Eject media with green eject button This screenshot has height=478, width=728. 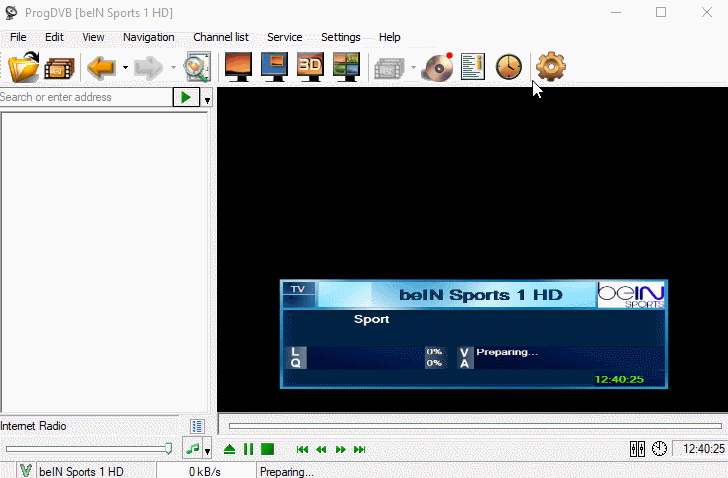229,449
